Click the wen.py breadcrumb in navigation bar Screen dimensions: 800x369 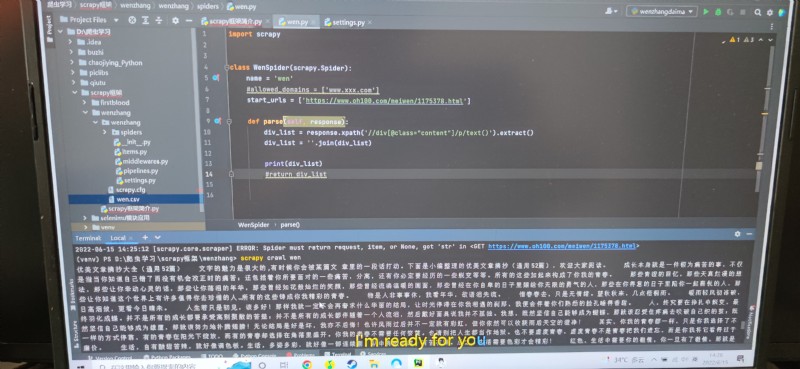pos(242,7)
